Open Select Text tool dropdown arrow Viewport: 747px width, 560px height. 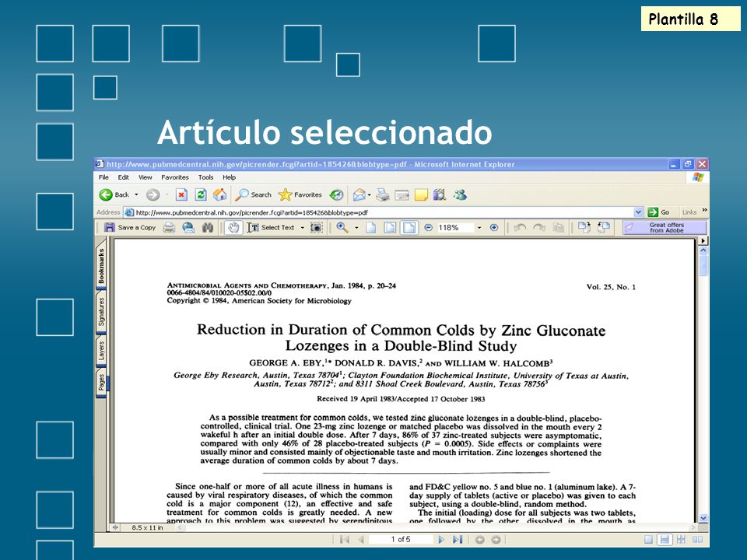pyautogui.click(x=302, y=228)
